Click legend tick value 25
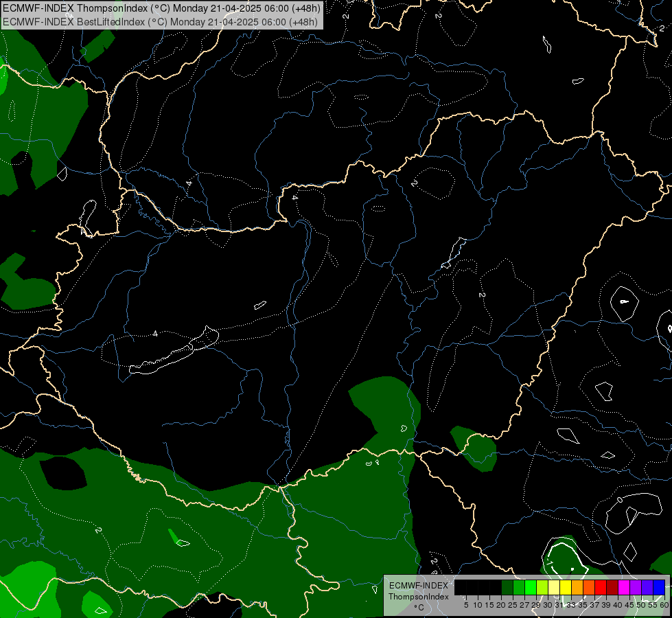This screenshot has height=618, width=672. tap(513, 605)
